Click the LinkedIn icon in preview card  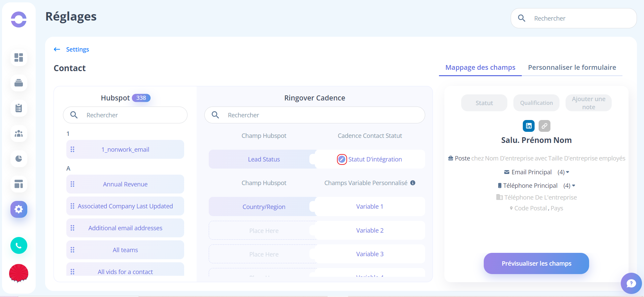point(529,126)
